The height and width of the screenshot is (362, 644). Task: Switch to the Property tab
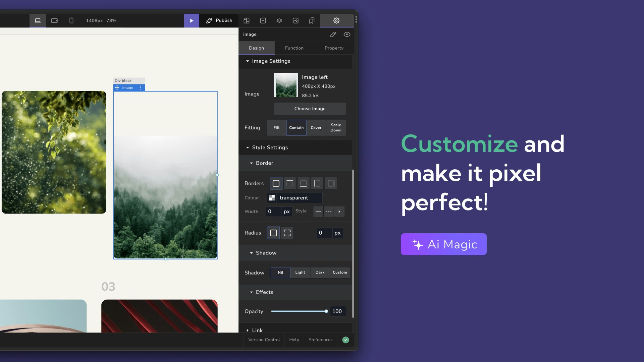pos(334,48)
